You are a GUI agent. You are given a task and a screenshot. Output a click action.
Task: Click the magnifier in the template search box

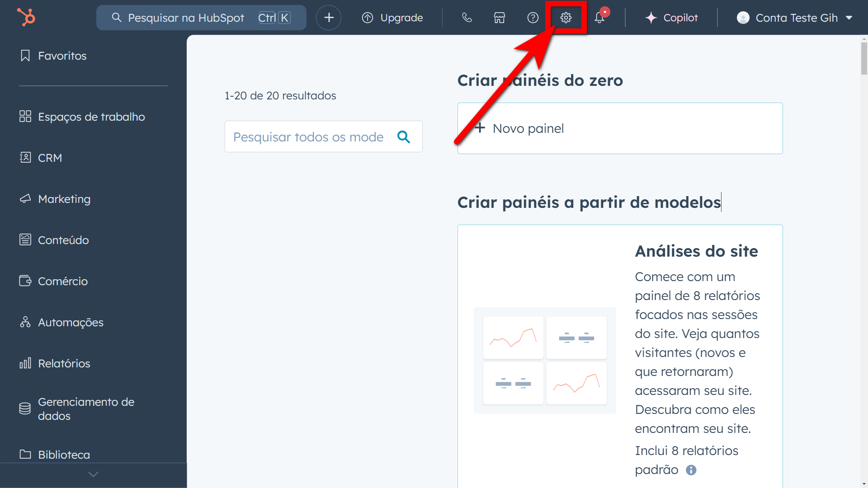[403, 136]
